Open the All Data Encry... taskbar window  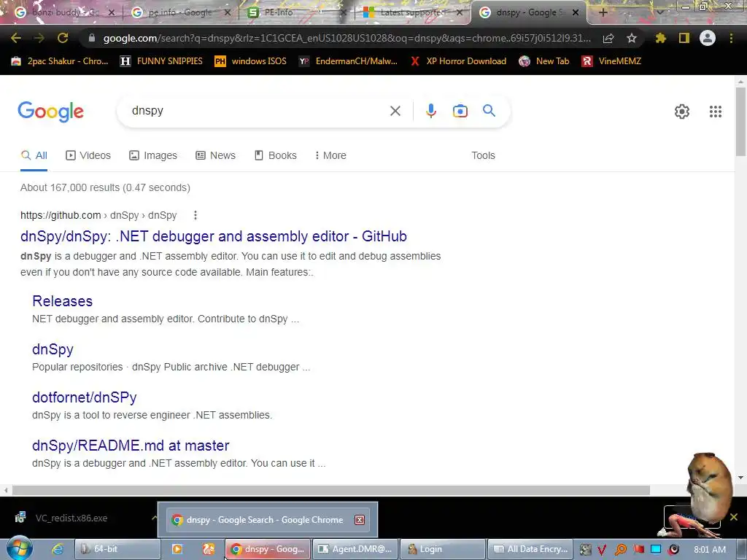[x=530, y=549]
